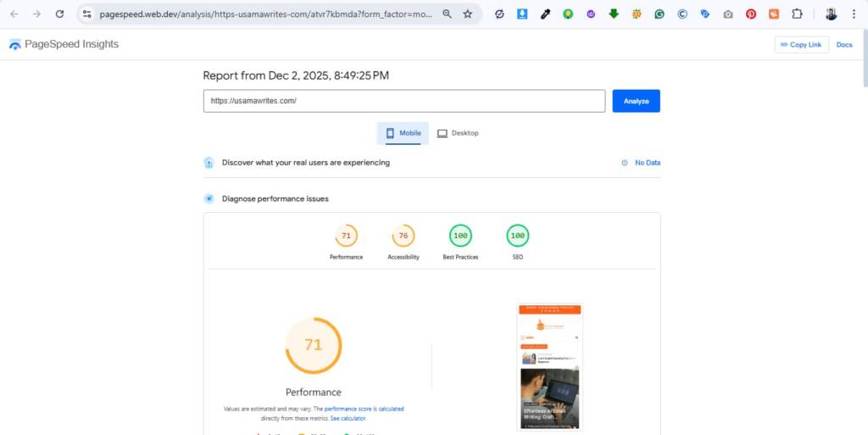
Task: Click the mobile page screenshot thumbnail
Action: click(x=549, y=366)
